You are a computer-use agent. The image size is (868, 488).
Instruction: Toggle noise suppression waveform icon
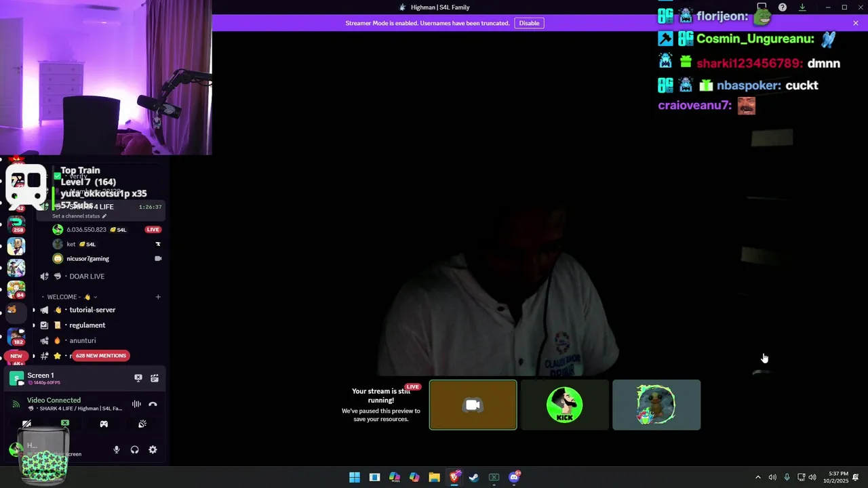136,404
